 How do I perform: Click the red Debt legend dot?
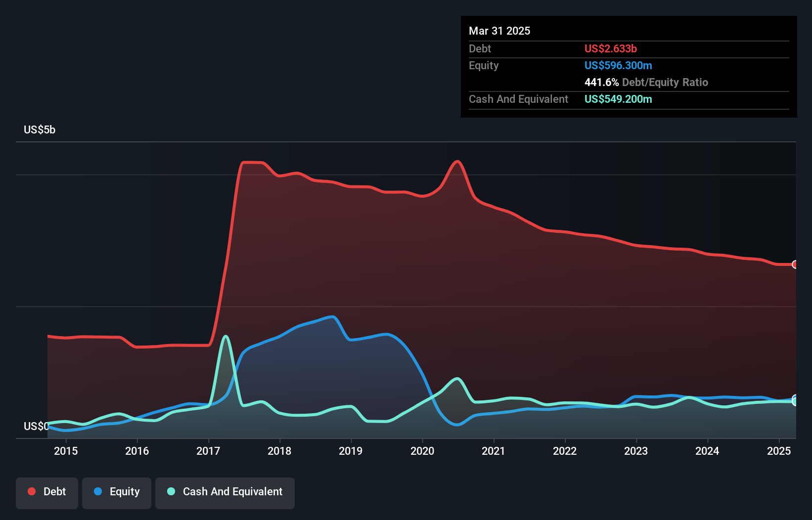(x=32, y=491)
